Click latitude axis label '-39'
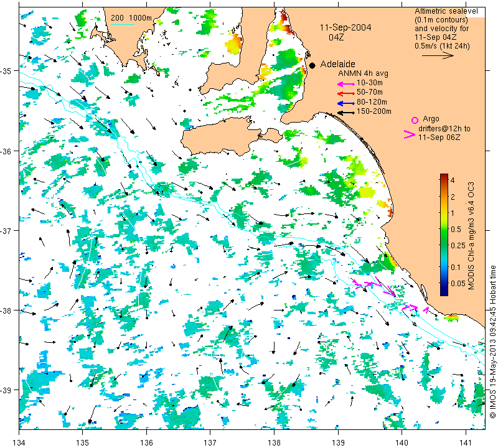Viewport: 498px width, 448px height. click(5, 390)
